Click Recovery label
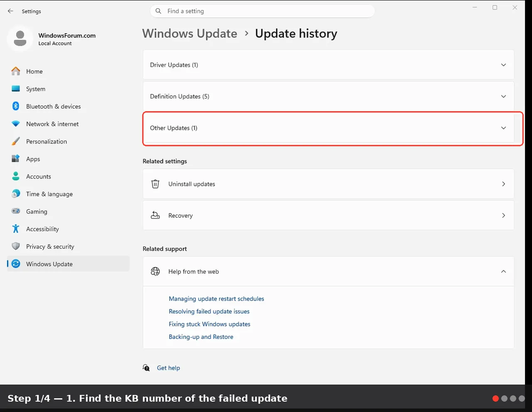 pos(180,215)
